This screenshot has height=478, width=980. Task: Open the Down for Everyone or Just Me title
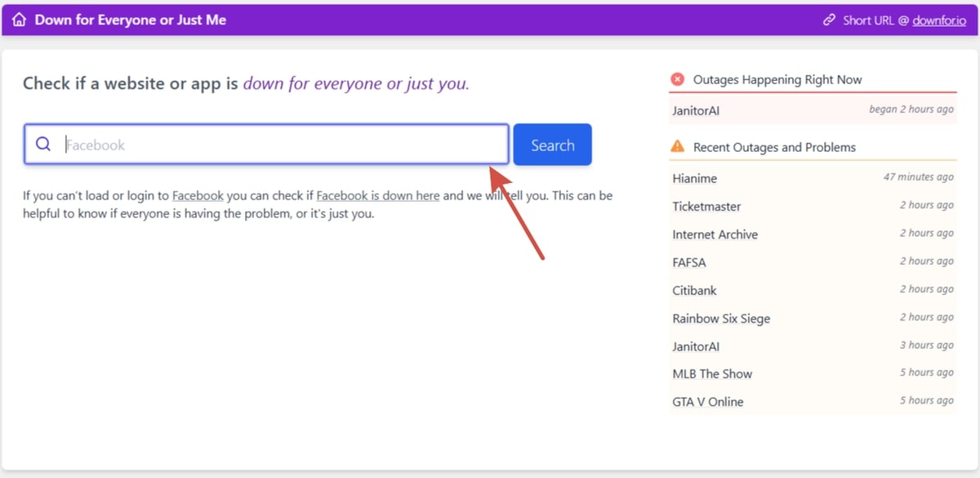point(131,20)
